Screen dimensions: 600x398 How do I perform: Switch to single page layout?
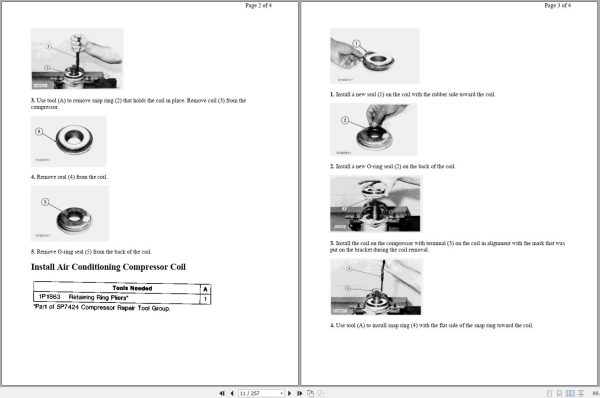[x=549, y=393]
